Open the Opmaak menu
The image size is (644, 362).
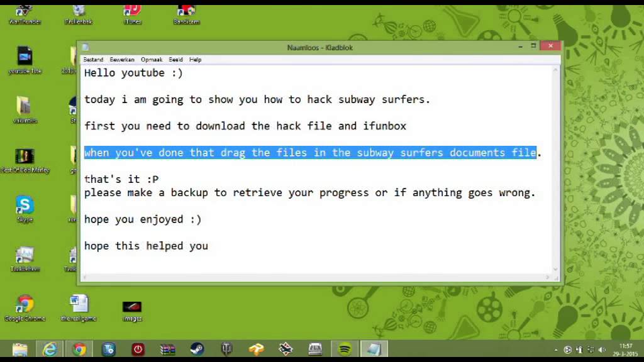coord(152,60)
